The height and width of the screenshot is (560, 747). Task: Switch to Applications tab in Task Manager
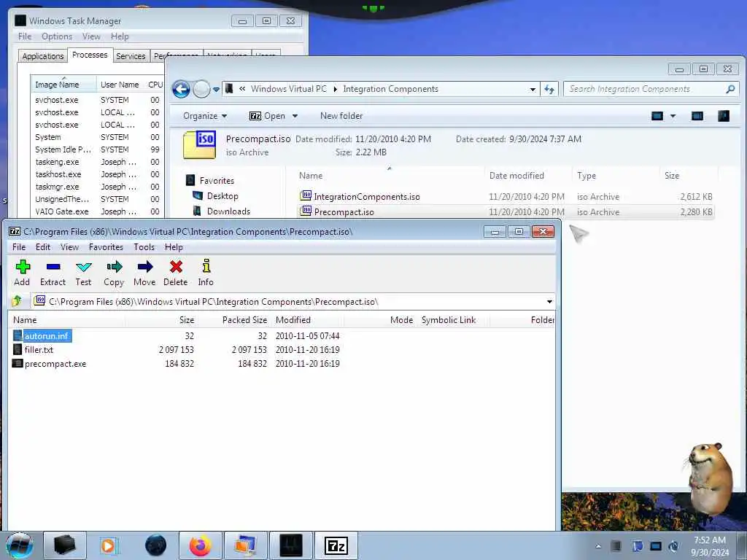pyautogui.click(x=43, y=56)
